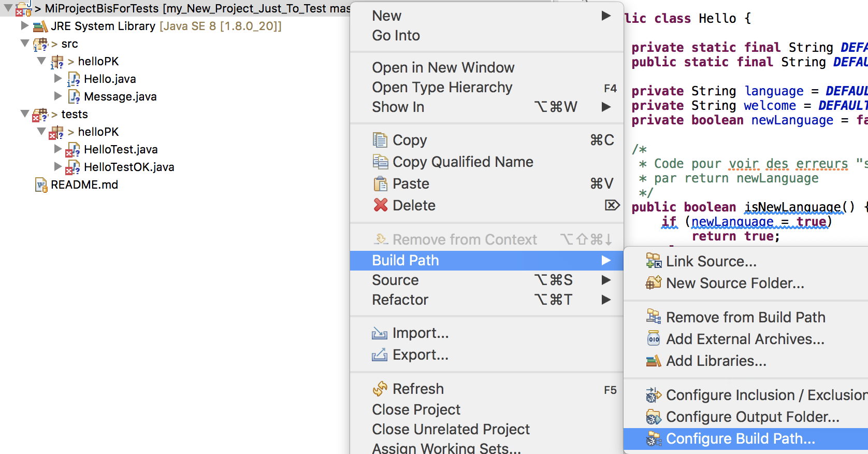This screenshot has height=454, width=868.
Task: Click the Add External Archives jar icon
Action: click(x=654, y=339)
